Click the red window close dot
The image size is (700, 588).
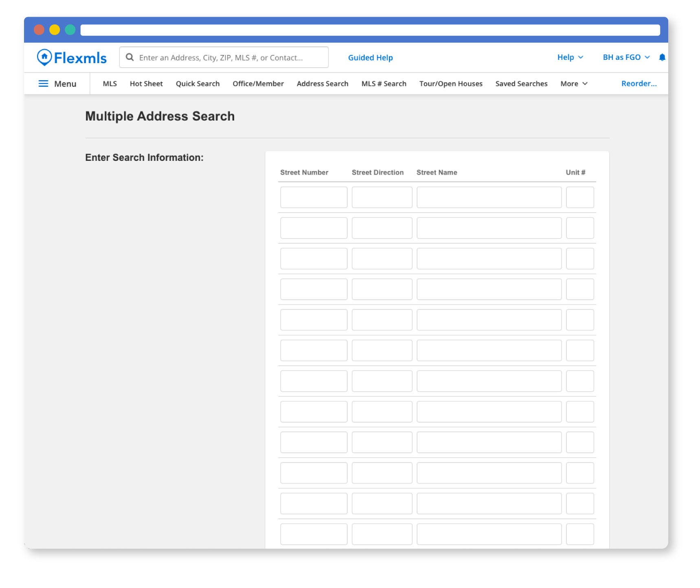tap(39, 30)
